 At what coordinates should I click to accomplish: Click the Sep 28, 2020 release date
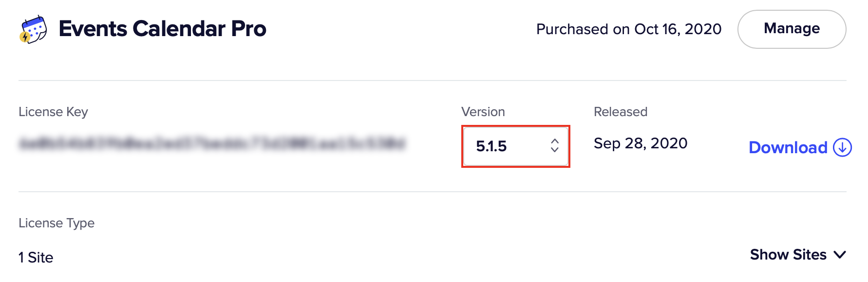(x=641, y=143)
